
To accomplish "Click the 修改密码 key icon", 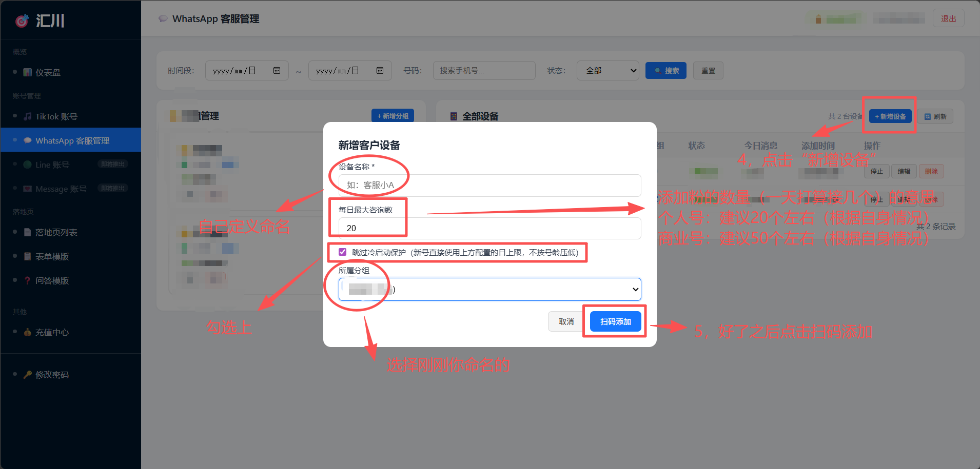I will point(28,375).
